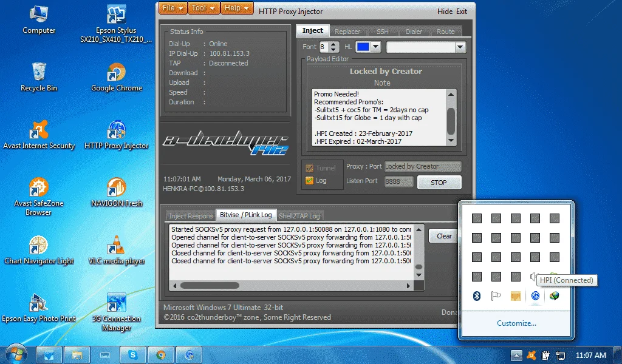Screen dimensions: 622x364
Task: Clear the log output
Action: (443, 236)
